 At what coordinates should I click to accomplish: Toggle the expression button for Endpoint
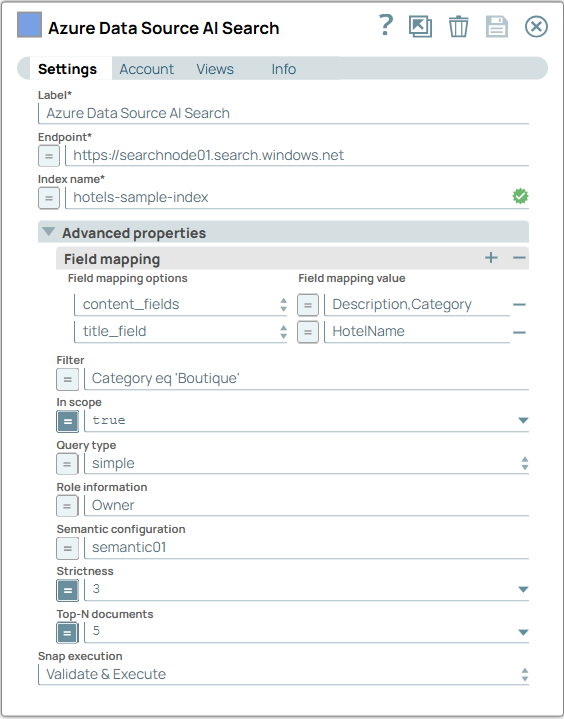(x=49, y=156)
